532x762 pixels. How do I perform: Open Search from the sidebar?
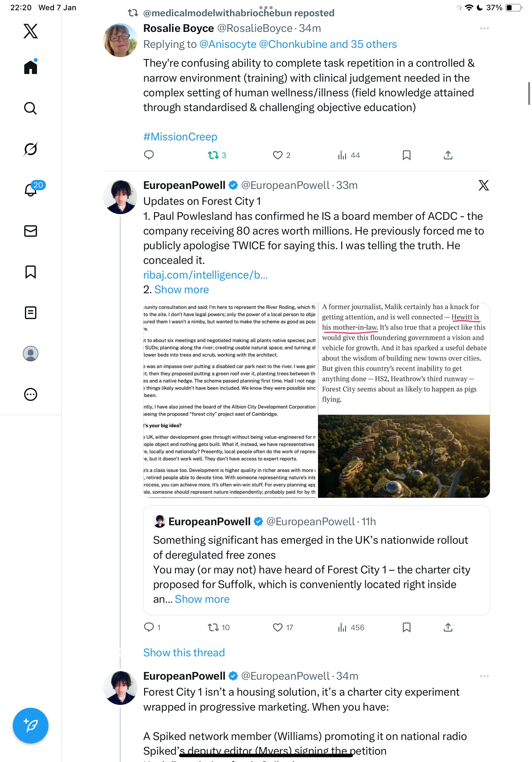31,108
